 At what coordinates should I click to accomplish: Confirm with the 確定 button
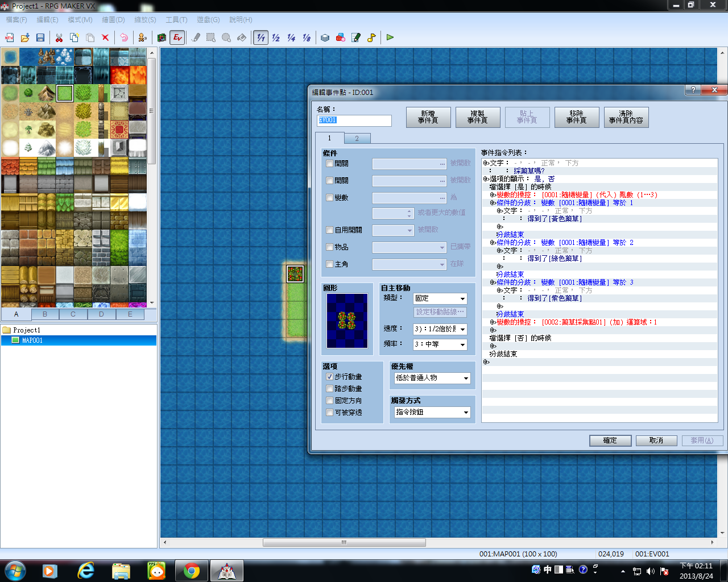610,440
